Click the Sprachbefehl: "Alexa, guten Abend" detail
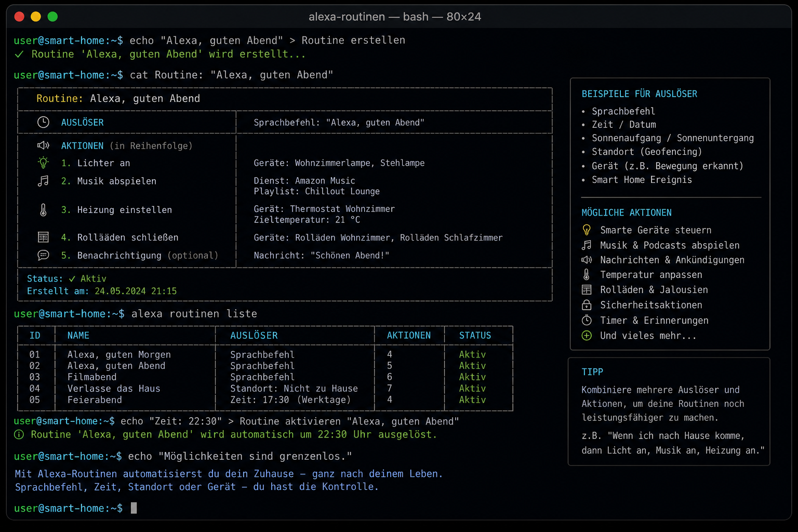 coord(339,123)
